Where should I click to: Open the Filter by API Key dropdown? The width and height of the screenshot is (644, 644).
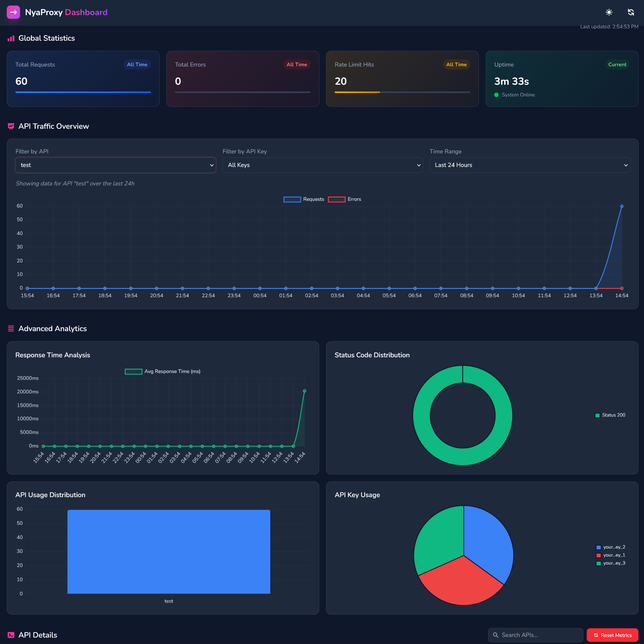[322, 165]
